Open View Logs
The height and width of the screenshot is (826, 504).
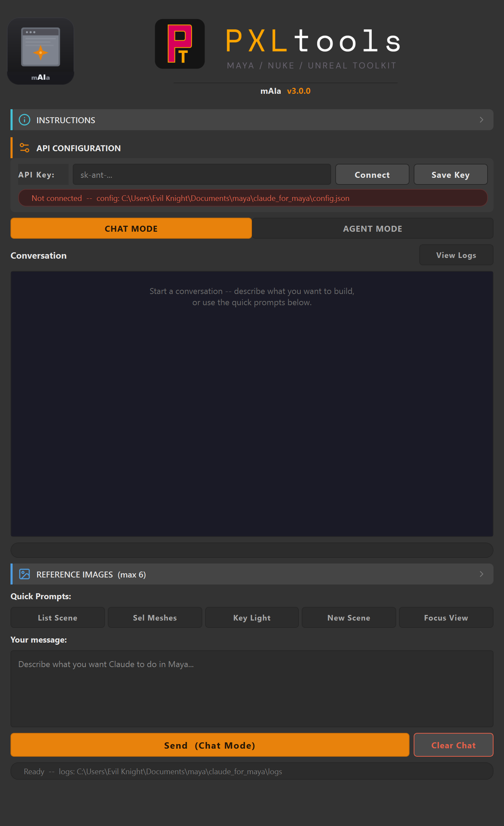pos(456,255)
